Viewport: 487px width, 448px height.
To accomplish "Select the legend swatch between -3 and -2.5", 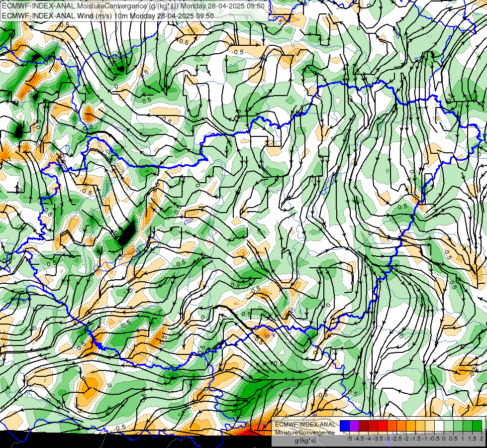I will [x=392, y=426].
